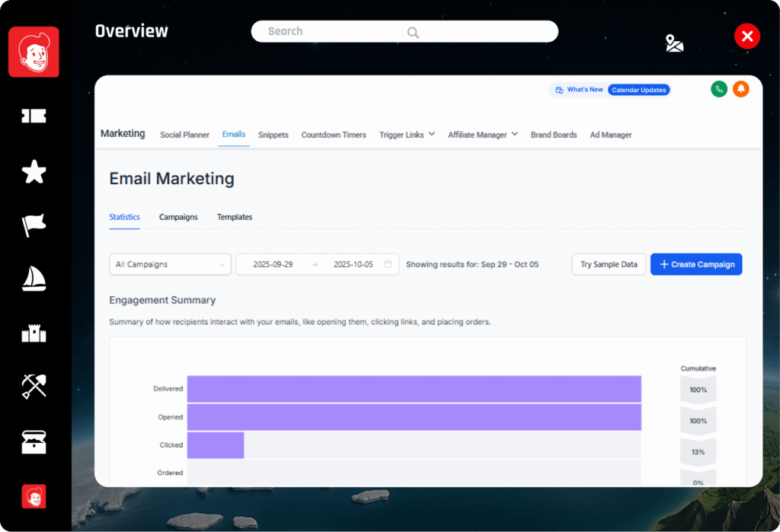Click the map pin mail icon
780x532 pixels.
(x=674, y=43)
